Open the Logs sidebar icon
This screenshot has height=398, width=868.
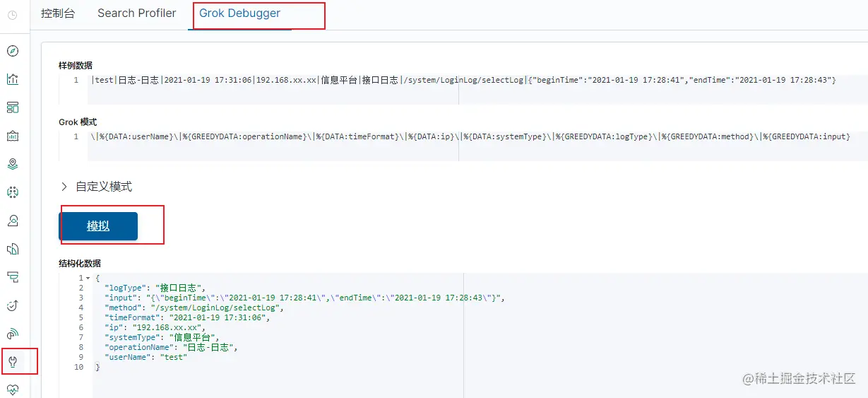12,249
